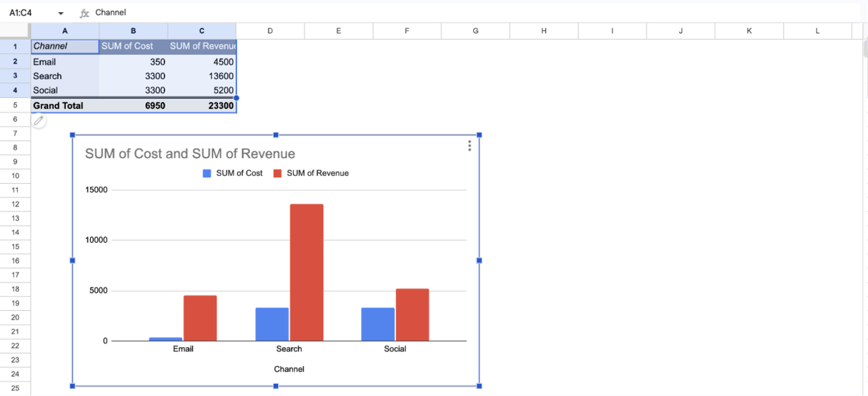Image resolution: width=868 pixels, height=396 pixels.
Task: Select the Grand Total cell
Action: [65, 106]
